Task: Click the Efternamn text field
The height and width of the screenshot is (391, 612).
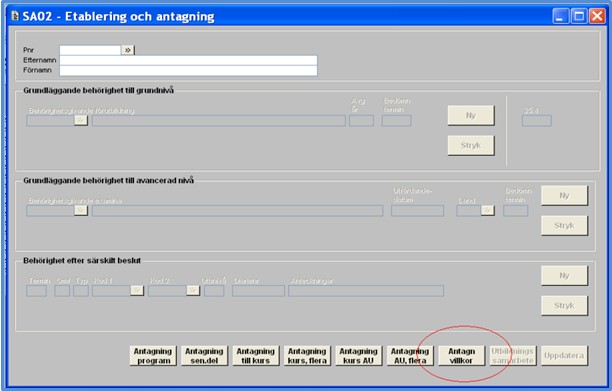Action: 188,60
